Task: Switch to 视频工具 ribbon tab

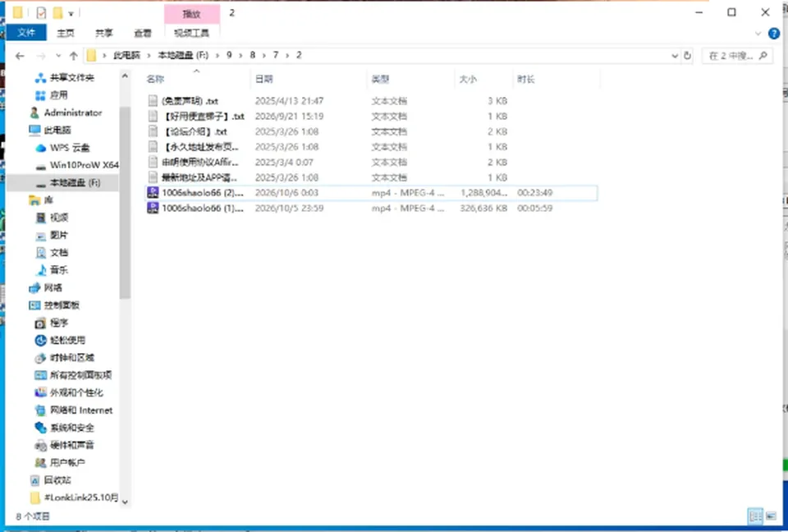Action: point(191,33)
